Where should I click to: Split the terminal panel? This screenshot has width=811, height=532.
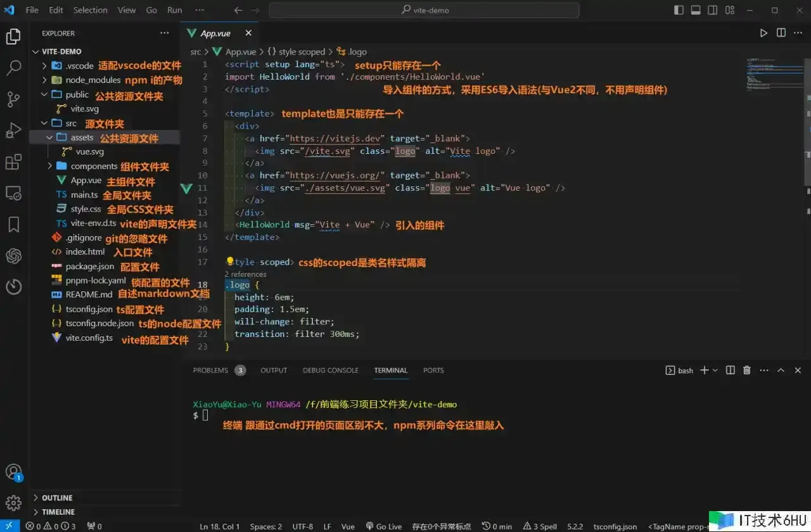point(730,370)
